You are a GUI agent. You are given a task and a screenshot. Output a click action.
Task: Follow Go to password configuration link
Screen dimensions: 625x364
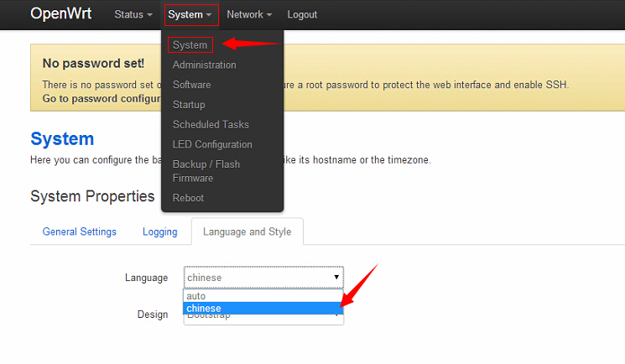(102, 99)
